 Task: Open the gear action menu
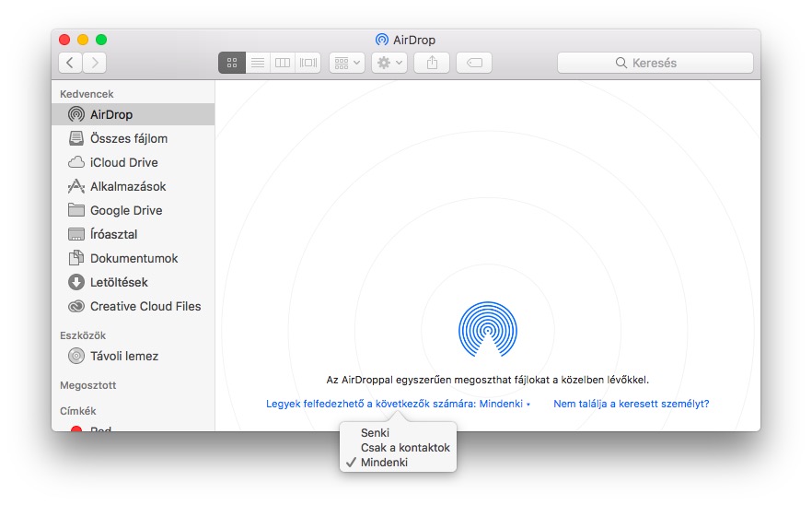pyautogui.click(x=389, y=63)
